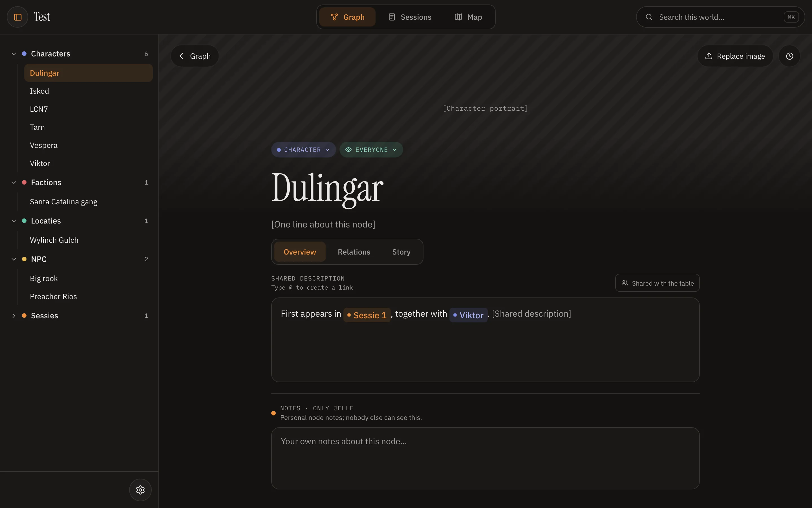Open Big rook NPC
The width and height of the screenshot is (812, 508).
(x=88, y=278)
